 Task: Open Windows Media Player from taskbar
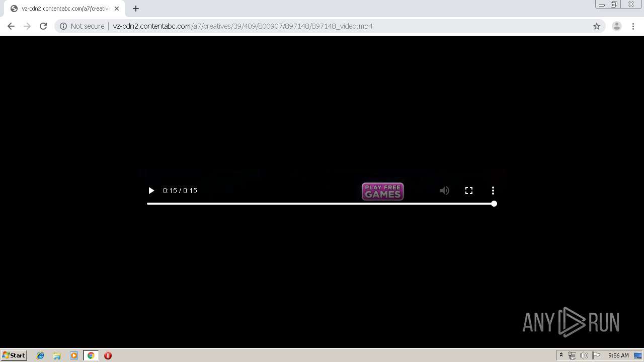coord(74,355)
